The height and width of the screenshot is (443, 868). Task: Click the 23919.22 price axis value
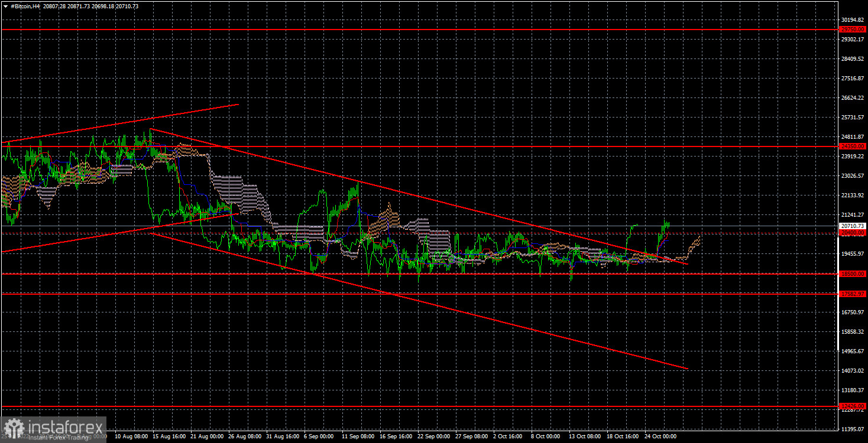coord(853,156)
